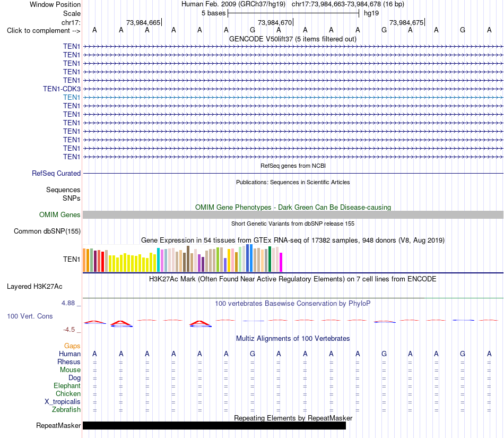
Task: Click the Dog species label
Action: coord(75,378)
